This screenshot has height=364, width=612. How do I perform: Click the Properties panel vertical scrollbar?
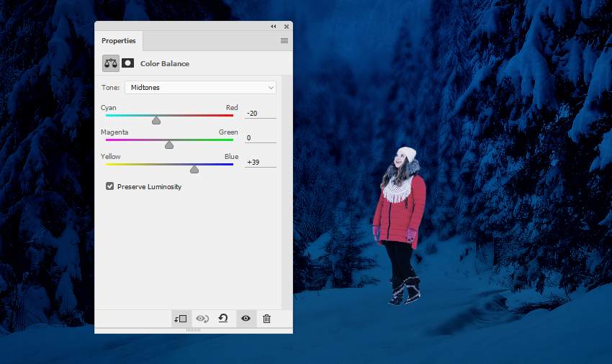(x=287, y=192)
